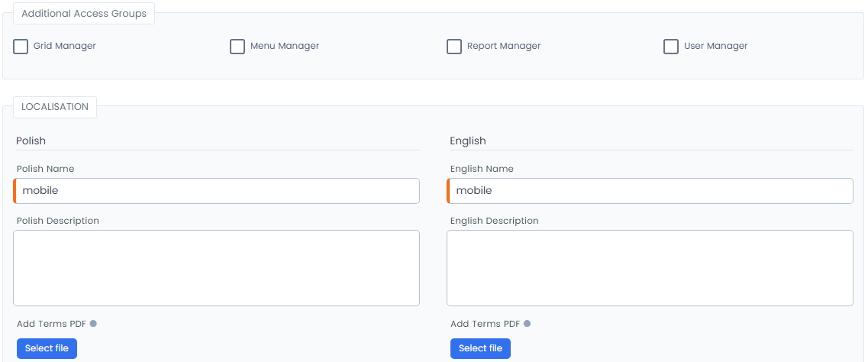Click the Polish Name field label
Screen dimensions: 868x362
coord(46,169)
